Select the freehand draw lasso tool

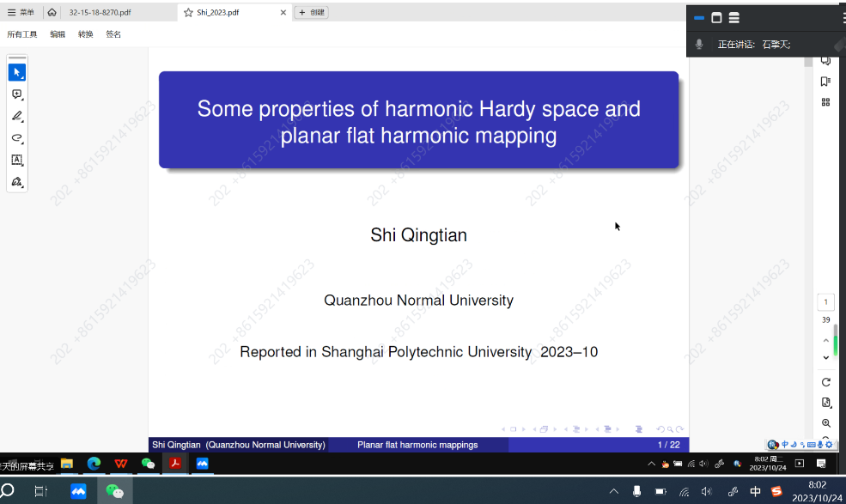(x=16, y=137)
